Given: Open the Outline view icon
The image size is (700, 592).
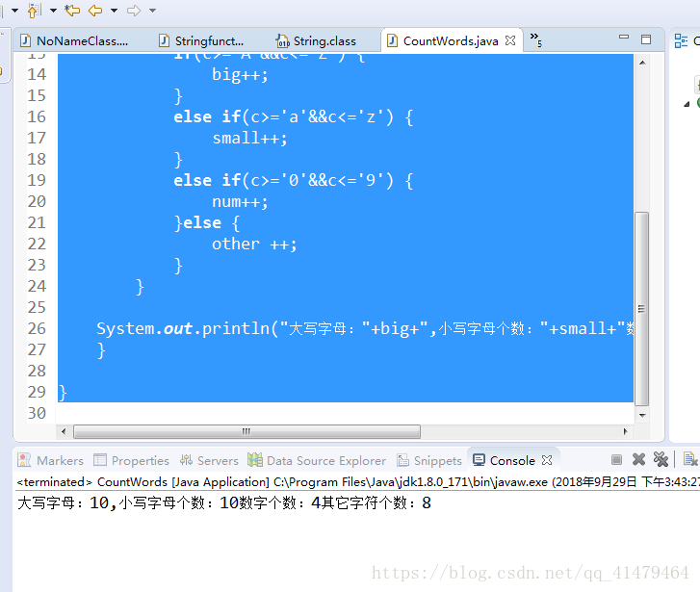Looking at the screenshot, I should (681, 40).
